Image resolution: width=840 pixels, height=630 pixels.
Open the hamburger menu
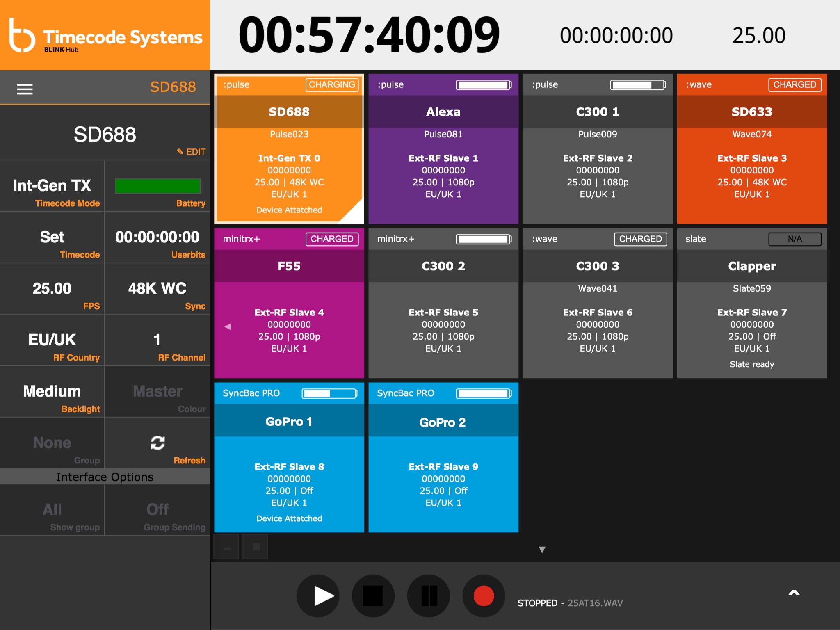pos(25,89)
